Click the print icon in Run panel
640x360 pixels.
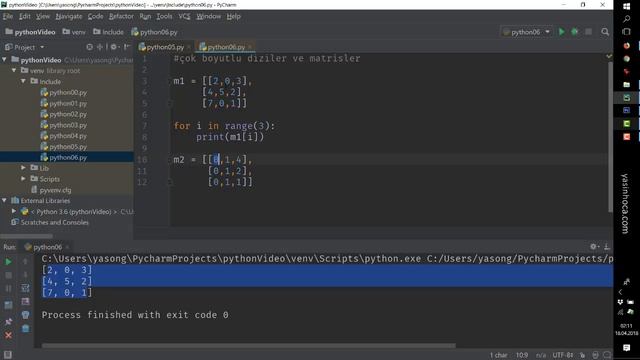pyautogui.click(x=25, y=315)
